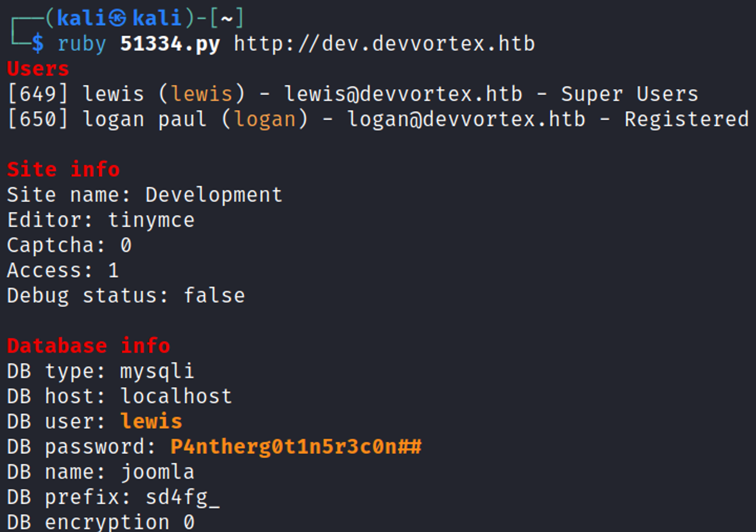This screenshot has height=532, width=756.
Task: Click the Site info heading
Action: coord(63,169)
